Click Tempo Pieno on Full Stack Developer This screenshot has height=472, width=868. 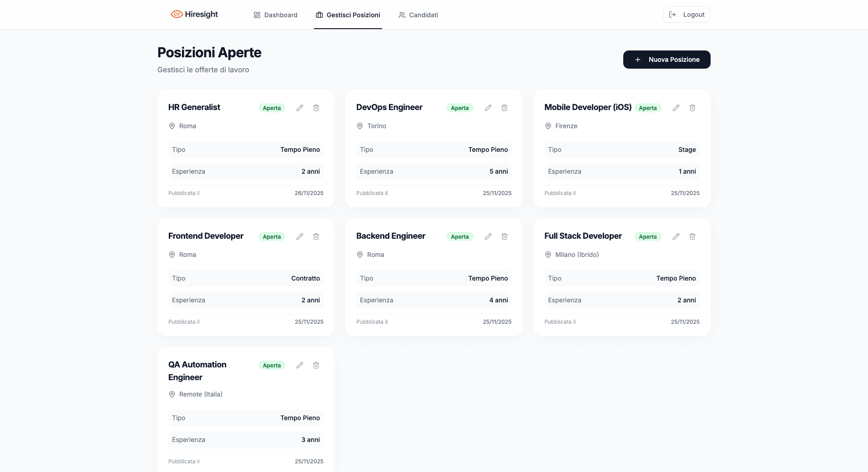tap(676, 278)
